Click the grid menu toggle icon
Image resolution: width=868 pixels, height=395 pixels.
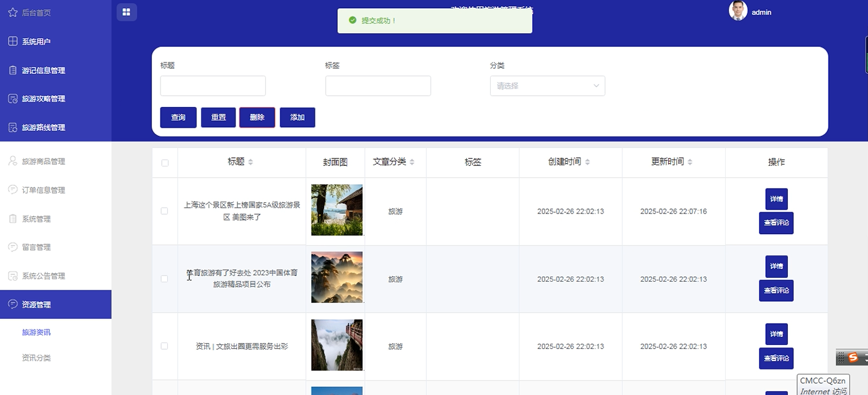coord(127,12)
